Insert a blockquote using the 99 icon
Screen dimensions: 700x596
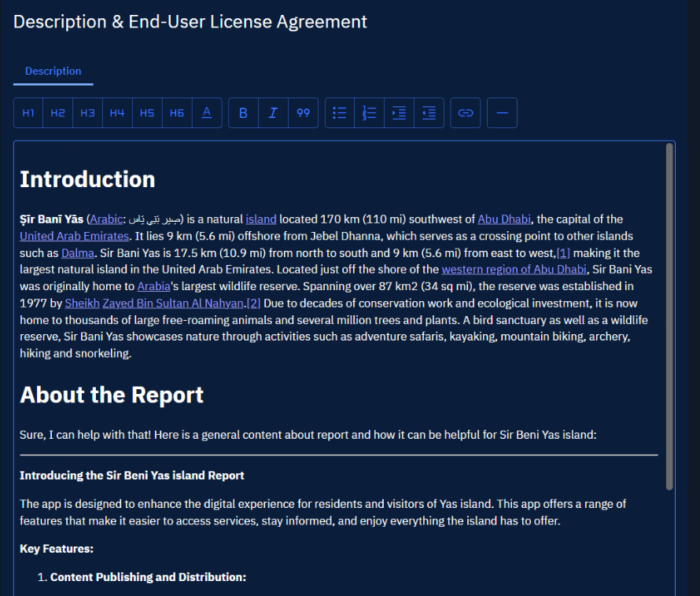(303, 112)
